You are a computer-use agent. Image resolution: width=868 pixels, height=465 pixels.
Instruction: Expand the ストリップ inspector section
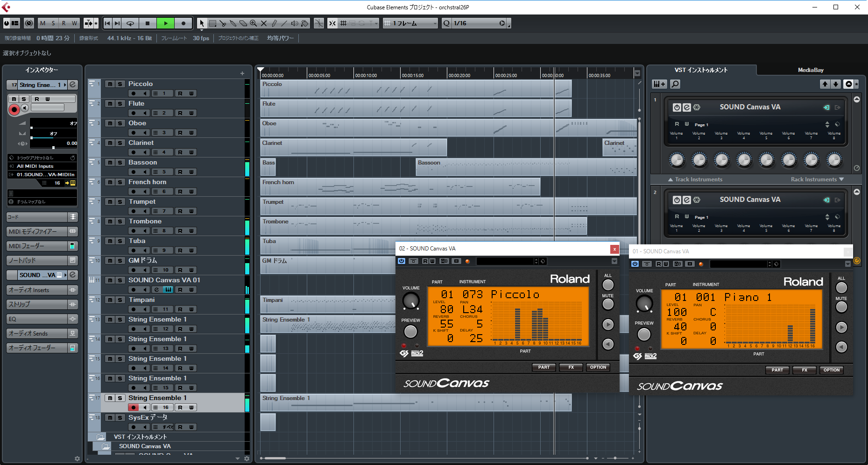[x=42, y=304]
